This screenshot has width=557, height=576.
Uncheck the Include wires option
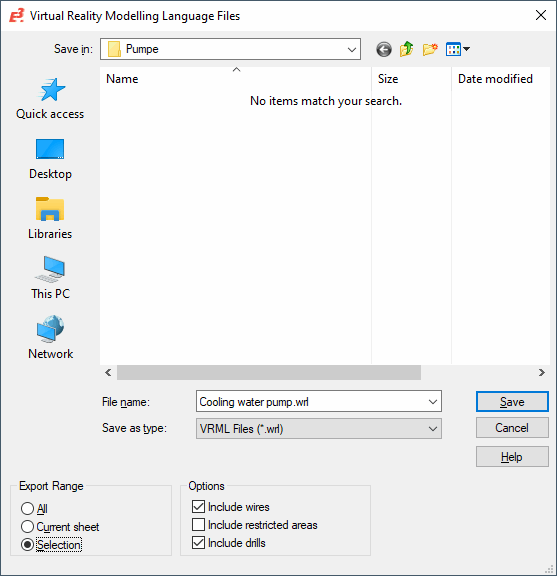(198, 507)
